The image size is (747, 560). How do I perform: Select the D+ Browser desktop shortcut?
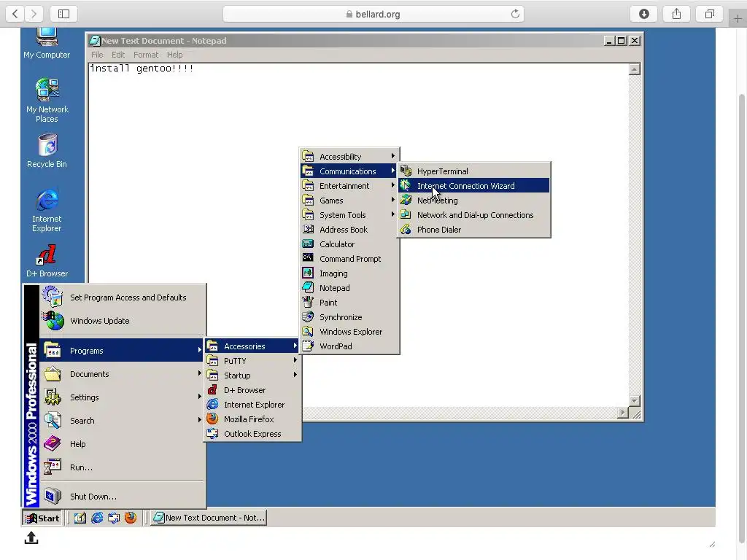click(47, 261)
